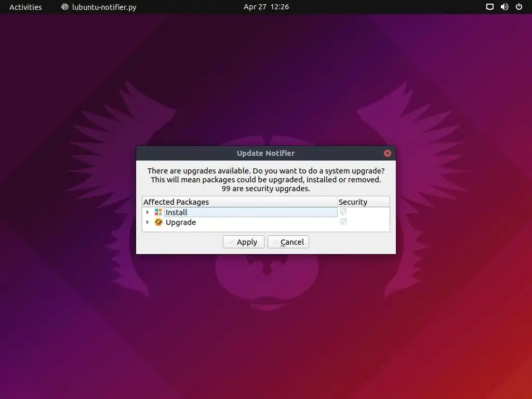The height and width of the screenshot is (399, 532).
Task: Click the lubuntu-notifier app icon in top bar
Action: (65, 7)
